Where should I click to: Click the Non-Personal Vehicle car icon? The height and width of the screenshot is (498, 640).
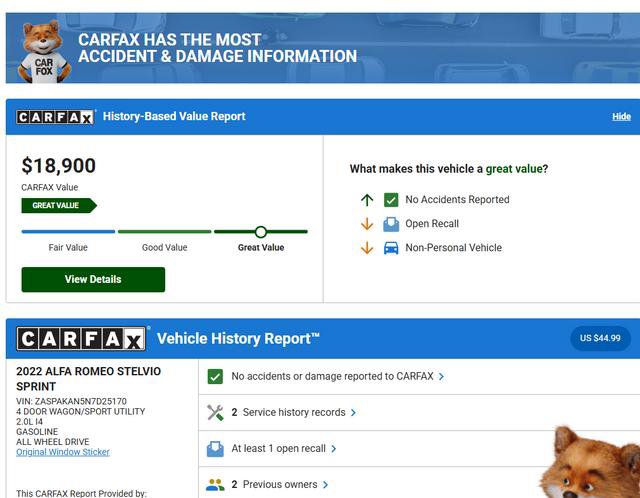391,248
